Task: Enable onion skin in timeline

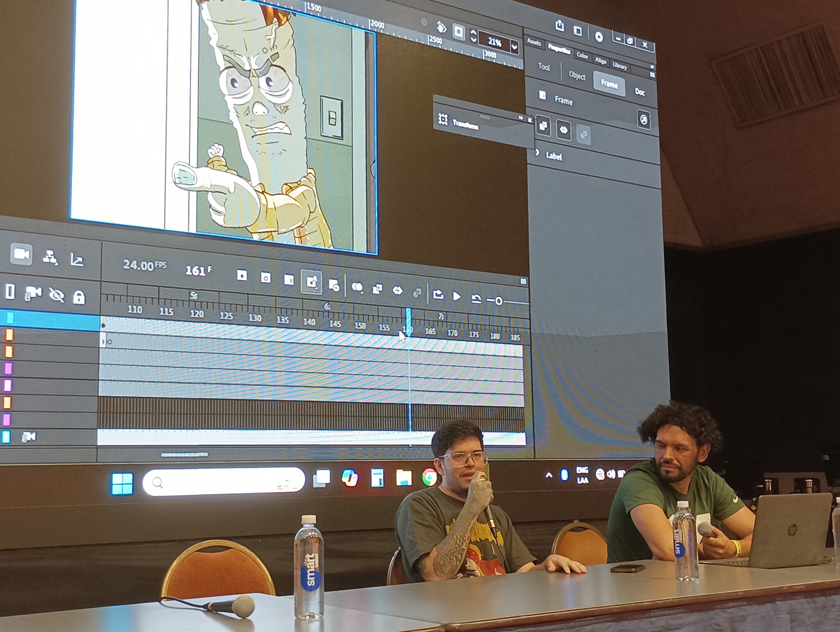Action: 357,287
